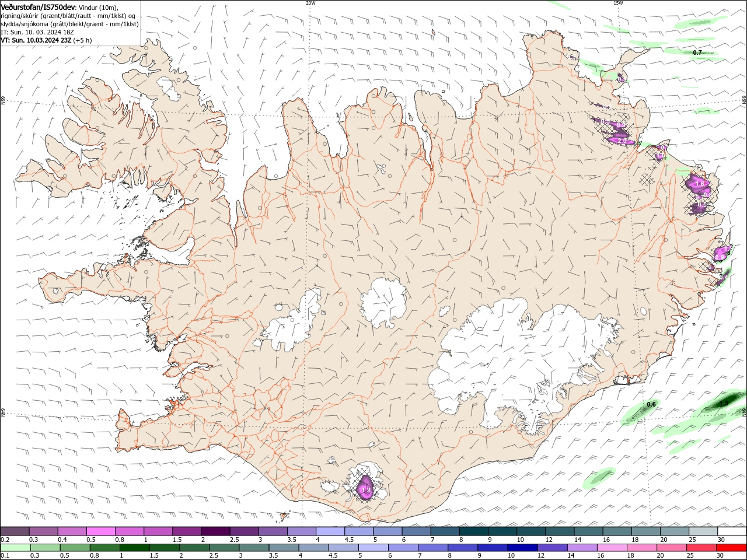
Task: Select the 1.6 value in eastern purple snow patch
Action: tap(700, 184)
